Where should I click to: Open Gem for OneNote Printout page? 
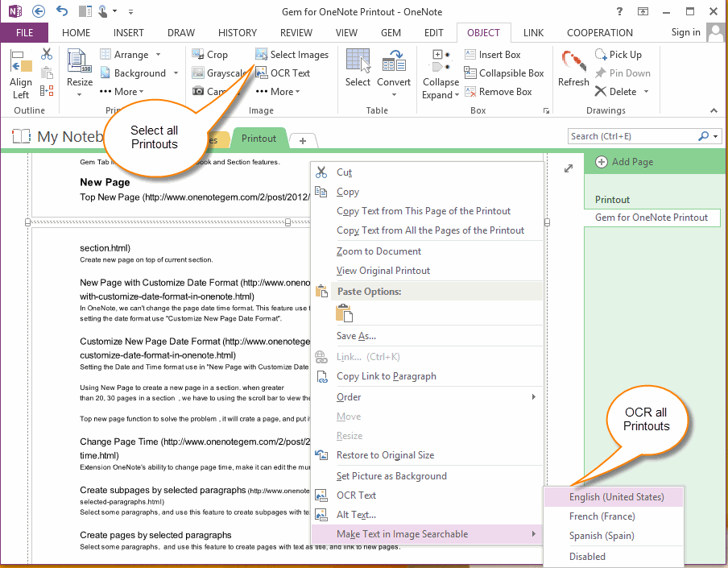click(651, 218)
